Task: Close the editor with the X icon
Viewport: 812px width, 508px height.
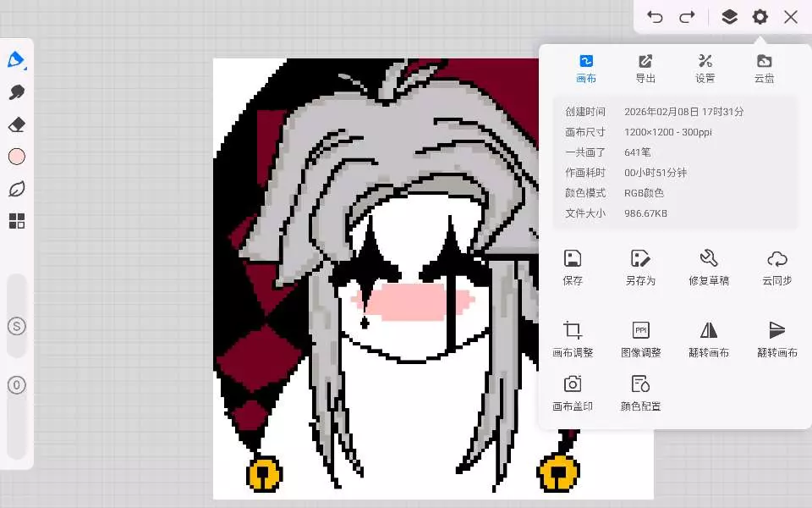Action: 791,17
